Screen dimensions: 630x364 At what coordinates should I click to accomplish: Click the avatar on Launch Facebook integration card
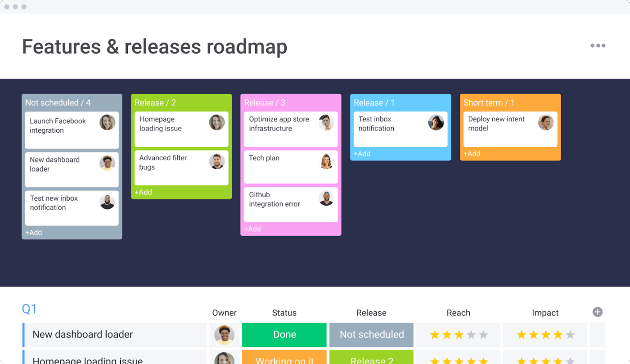tap(107, 122)
